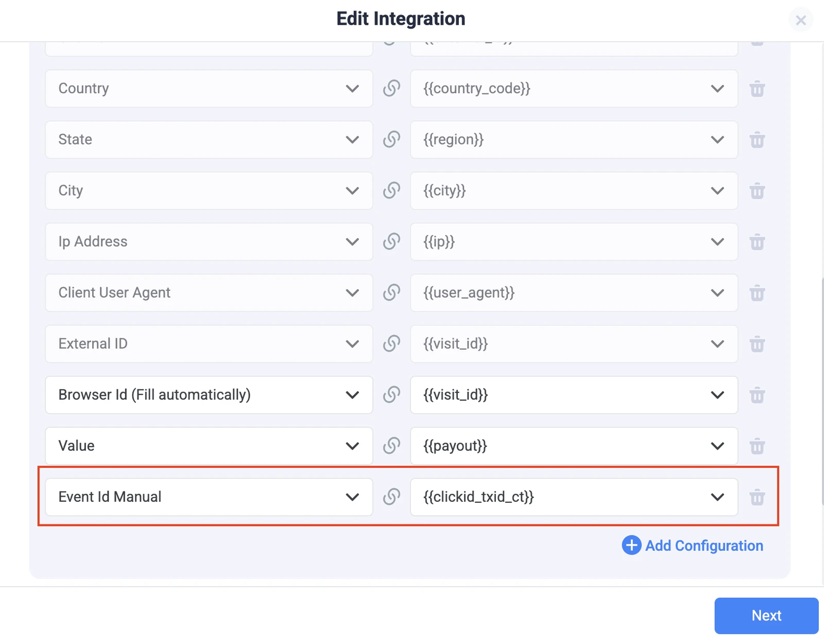Open the {{city}} value dropdown
This screenshot has height=644, width=824.
click(574, 191)
